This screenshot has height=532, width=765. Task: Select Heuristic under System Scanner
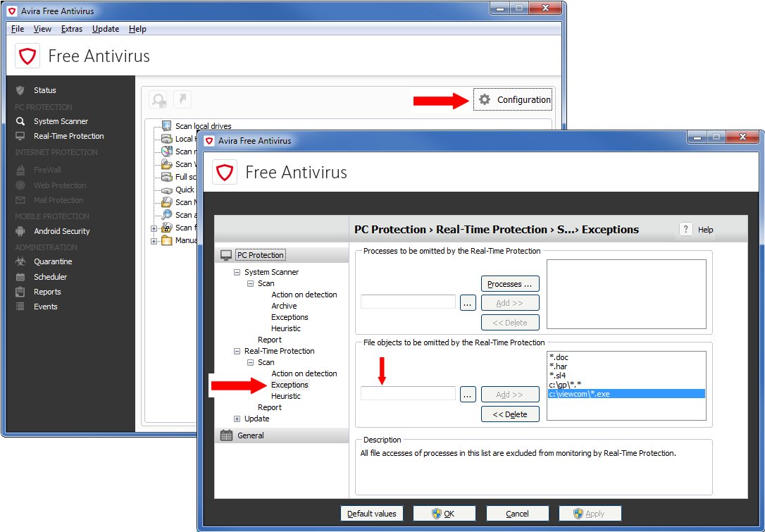286,328
